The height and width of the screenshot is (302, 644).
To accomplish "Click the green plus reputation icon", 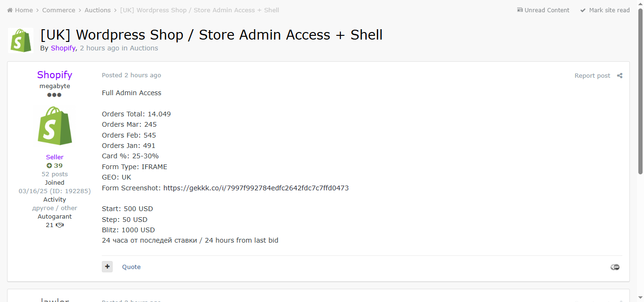I will coord(49,166).
